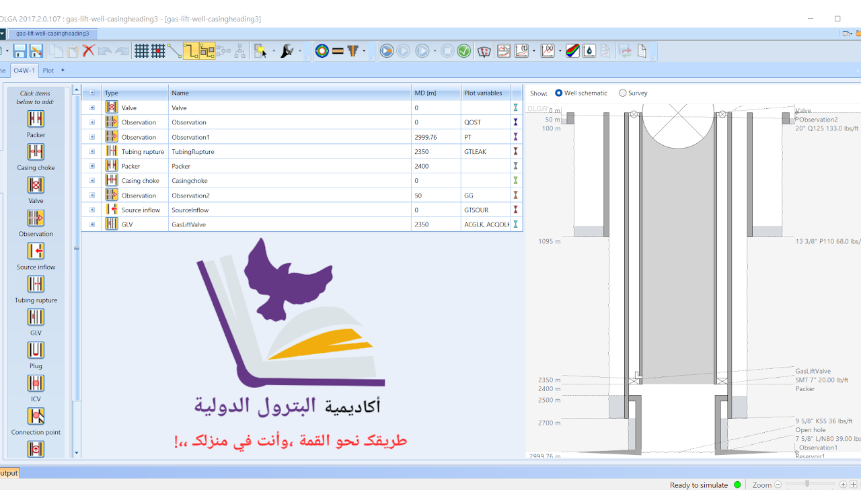Click the highlighted arrange boxes icon

point(207,50)
